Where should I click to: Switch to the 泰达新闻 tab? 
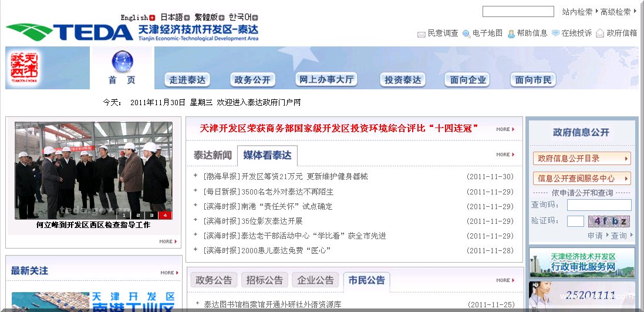click(x=213, y=156)
